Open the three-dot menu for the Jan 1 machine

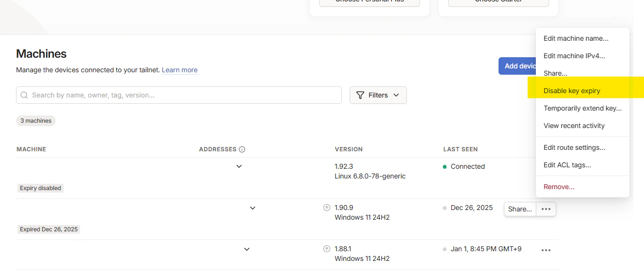(546, 250)
